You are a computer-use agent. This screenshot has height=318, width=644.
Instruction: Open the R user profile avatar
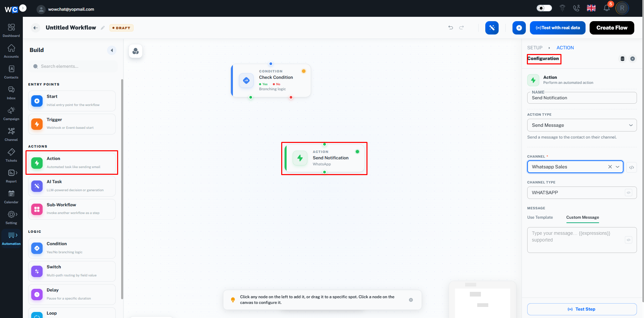(622, 8)
